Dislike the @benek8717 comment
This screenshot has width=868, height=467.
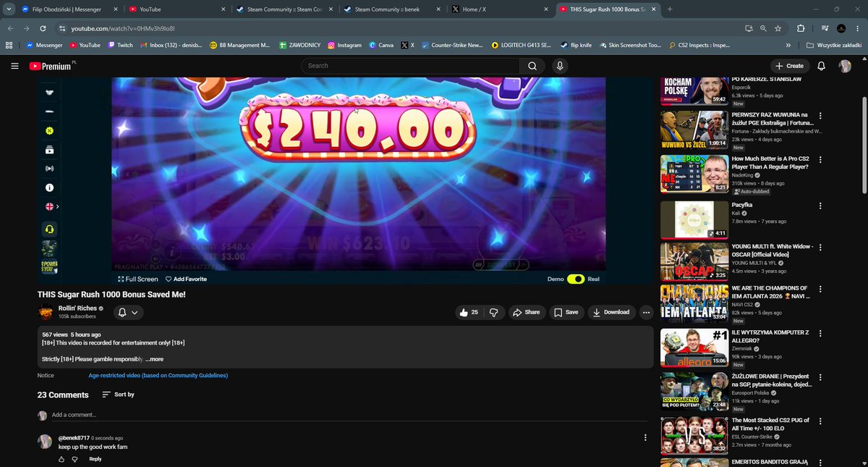click(75, 459)
